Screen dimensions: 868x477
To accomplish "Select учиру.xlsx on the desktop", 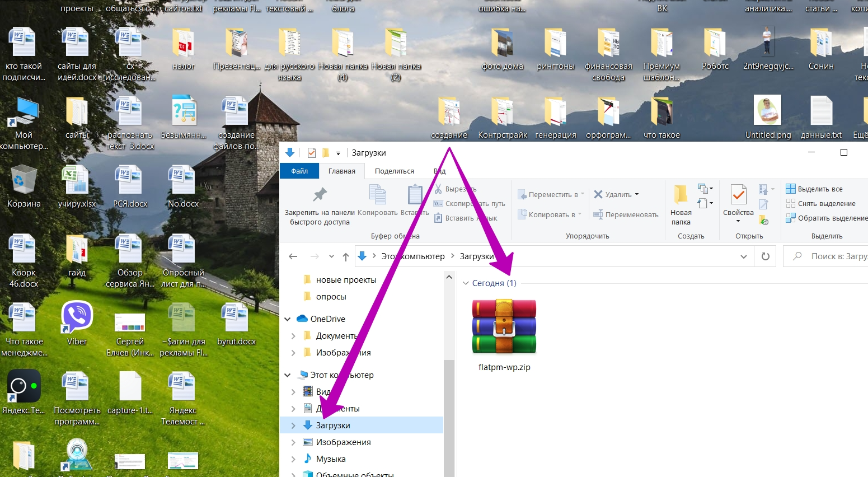I will click(77, 187).
